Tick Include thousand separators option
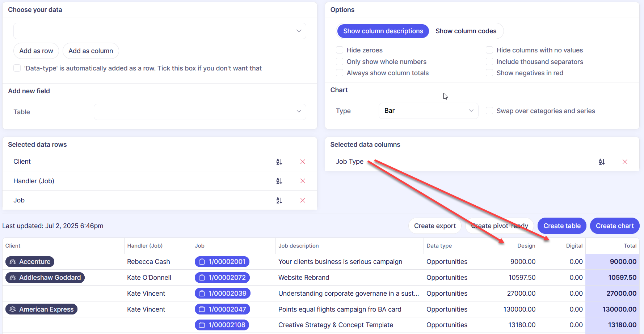Image resolution: width=644 pixels, height=334 pixels. pos(489,62)
